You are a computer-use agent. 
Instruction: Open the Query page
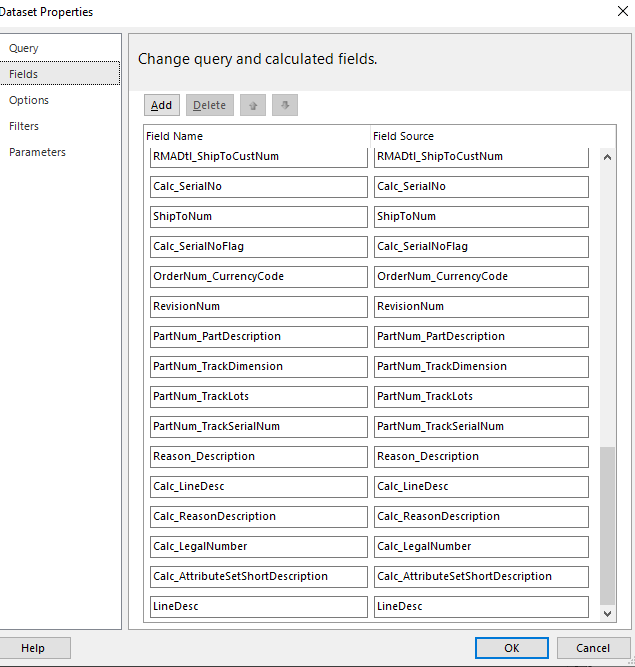[24, 48]
